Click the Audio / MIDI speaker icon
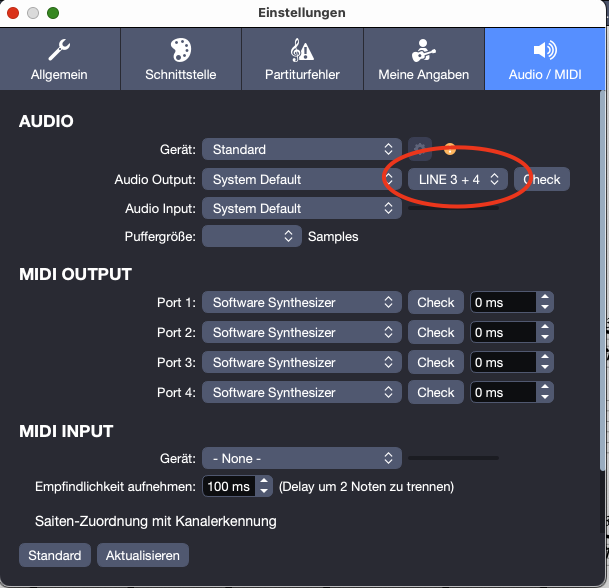This screenshot has height=588, width=609. point(545,50)
